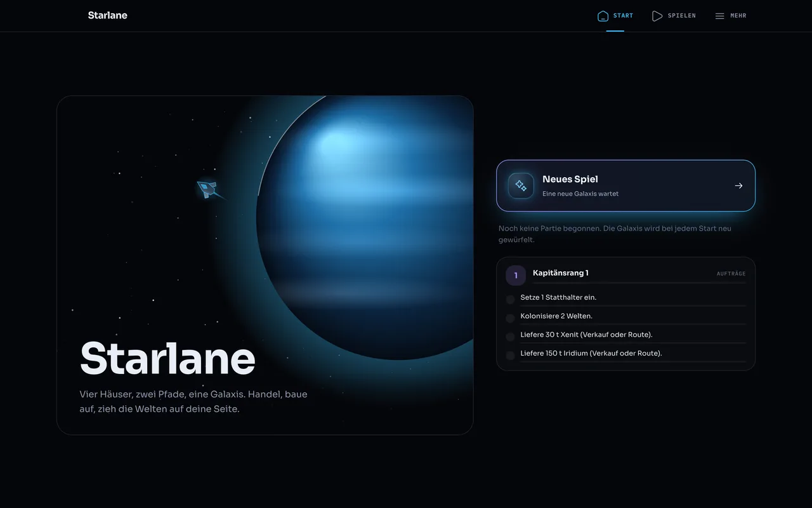Start a new game via Neues Spiel
Viewport: 812px width, 508px height.
coord(625,185)
